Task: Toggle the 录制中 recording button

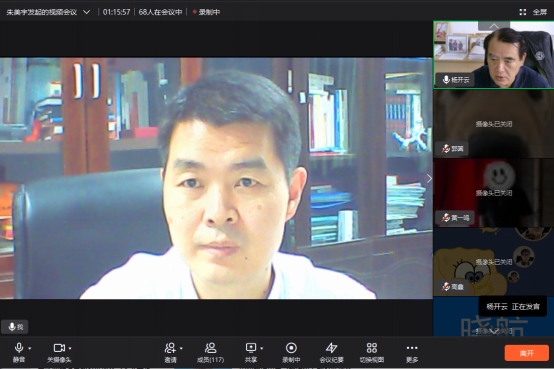Action: pyautogui.click(x=291, y=352)
